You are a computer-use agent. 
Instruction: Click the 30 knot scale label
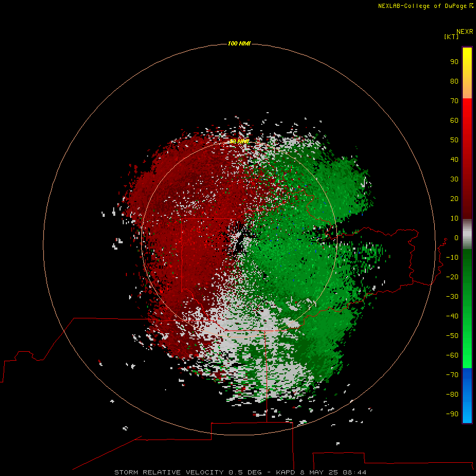pyautogui.click(x=454, y=179)
